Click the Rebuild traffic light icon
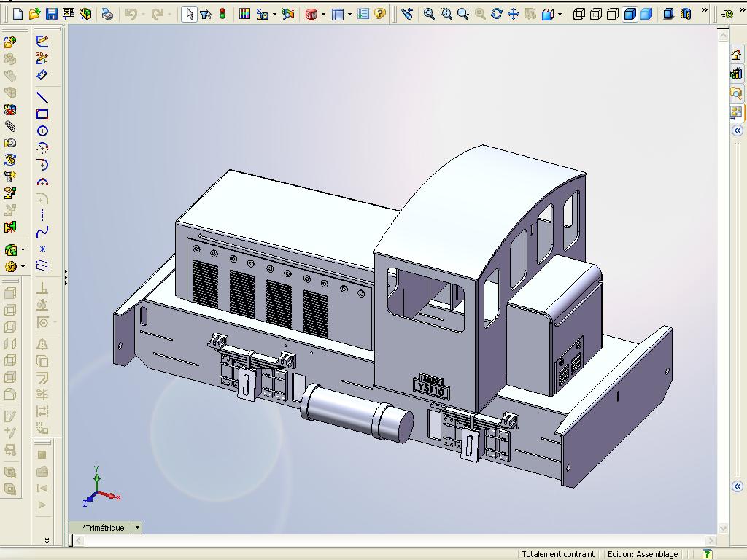This screenshot has width=747, height=560. point(222,14)
